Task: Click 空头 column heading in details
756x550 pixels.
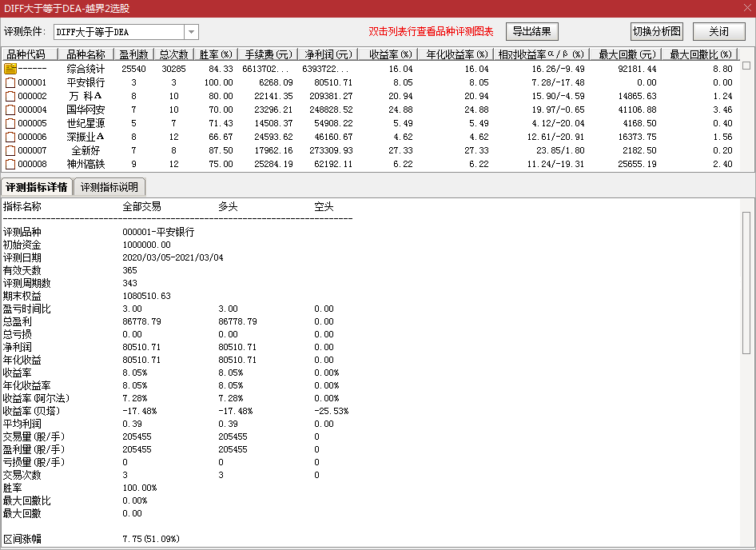Action: pyautogui.click(x=324, y=206)
